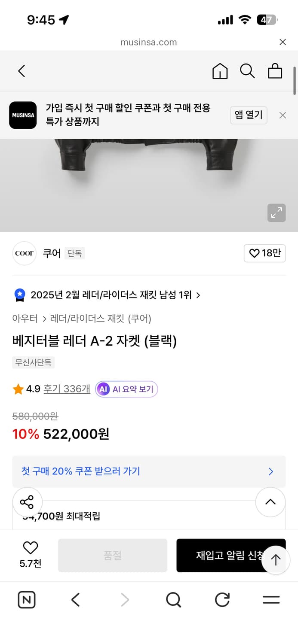Toggle the AI 요약 보기 summary
The image size is (298, 644).
click(x=126, y=389)
